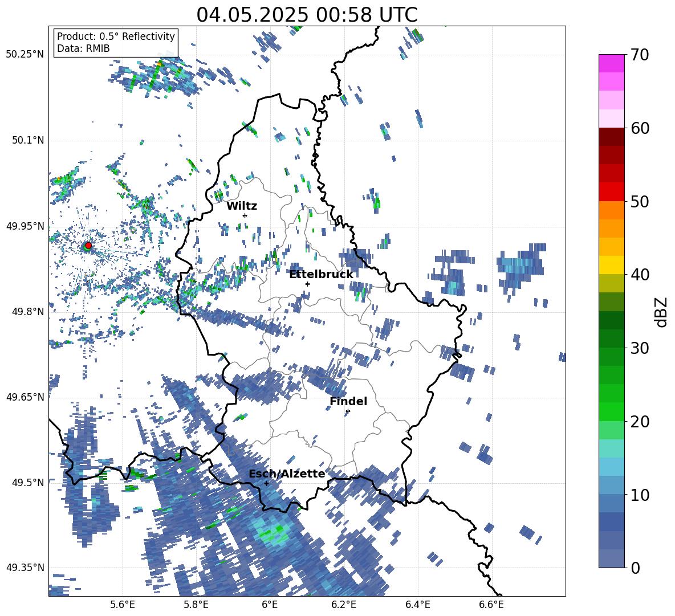The width and height of the screenshot is (675, 616).
Task: Click the 49.65°N latitude label
Action: (x=25, y=397)
